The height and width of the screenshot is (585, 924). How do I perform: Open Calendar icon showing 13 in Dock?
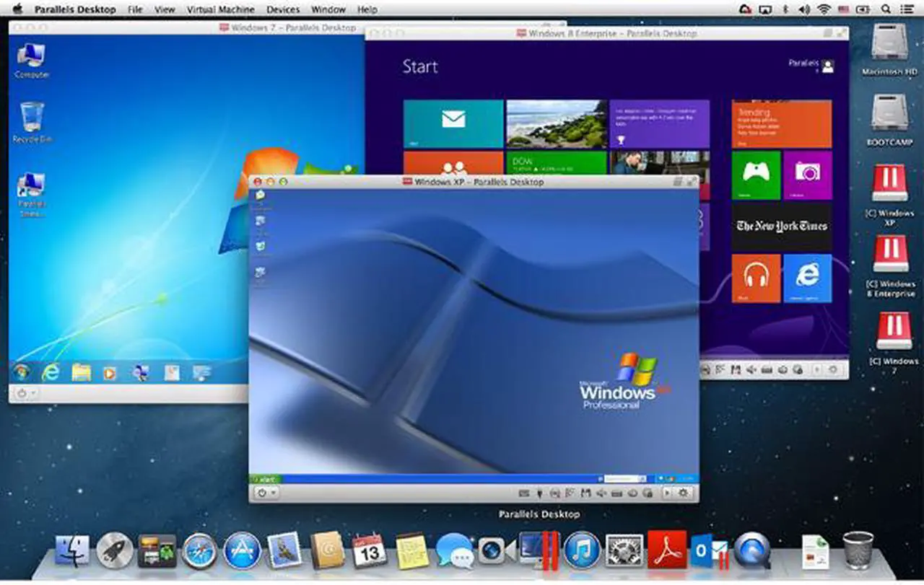click(370, 551)
